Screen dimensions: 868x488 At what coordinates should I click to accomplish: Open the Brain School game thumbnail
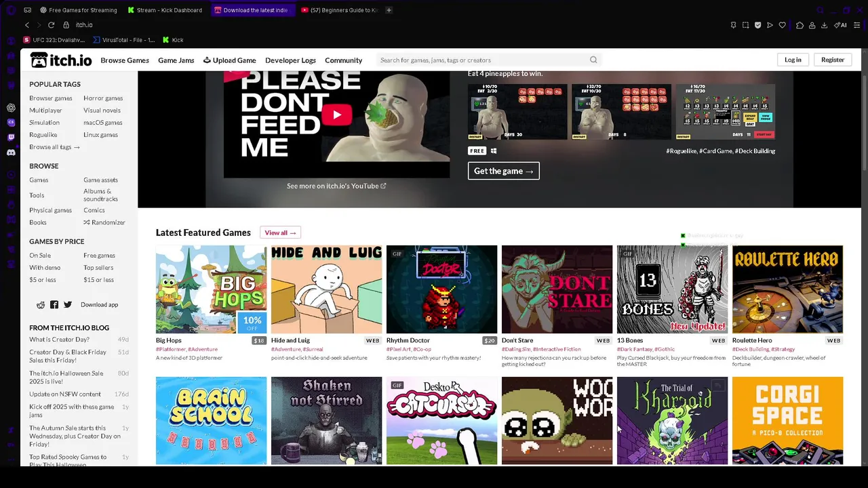coord(211,421)
